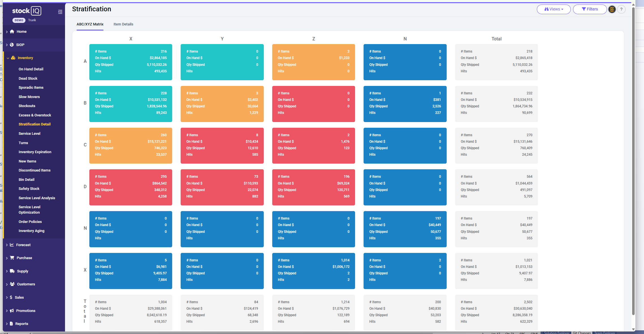Image resolution: width=644 pixels, height=334 pixels.
Task: Collapse the sidebar menu icon
Action: 60,12
